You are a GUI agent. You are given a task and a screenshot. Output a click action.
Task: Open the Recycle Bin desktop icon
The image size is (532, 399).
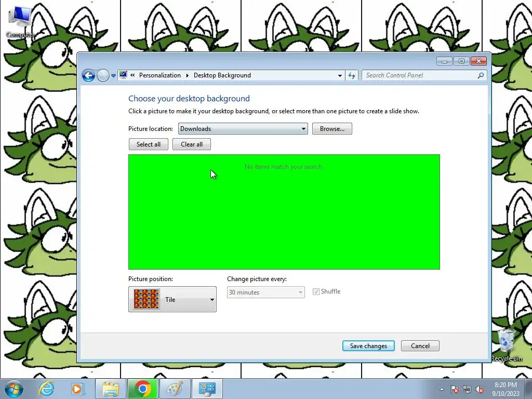(506, 344)
